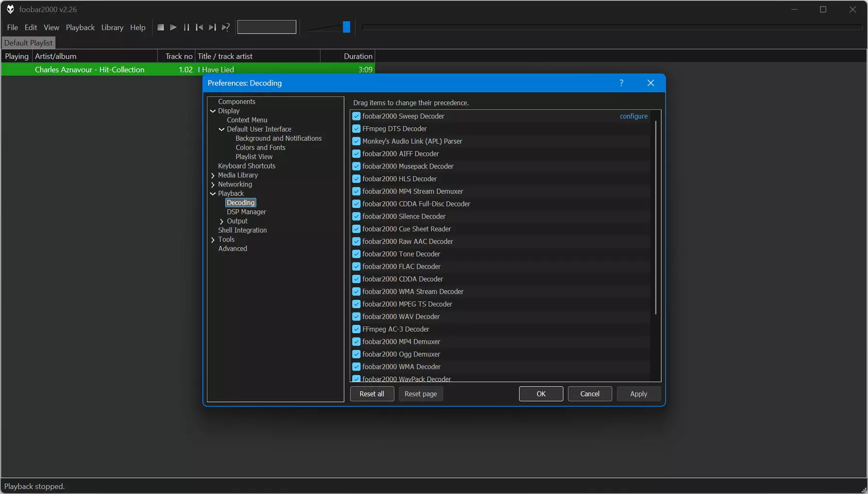This screenshot has height=494, width=868.
Task: Click the Random playback icon
Action: [226, 28]
